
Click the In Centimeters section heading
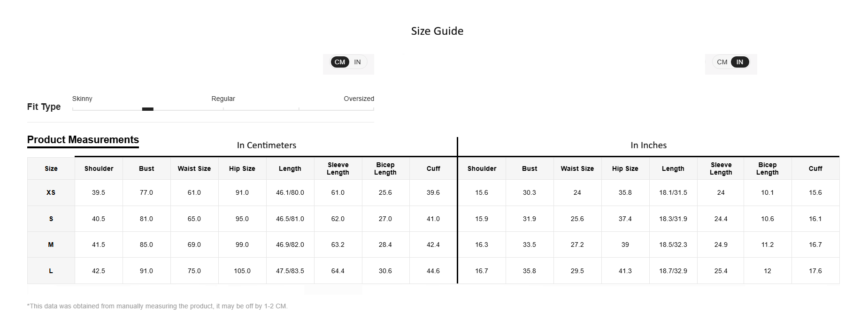coord(267,145)
